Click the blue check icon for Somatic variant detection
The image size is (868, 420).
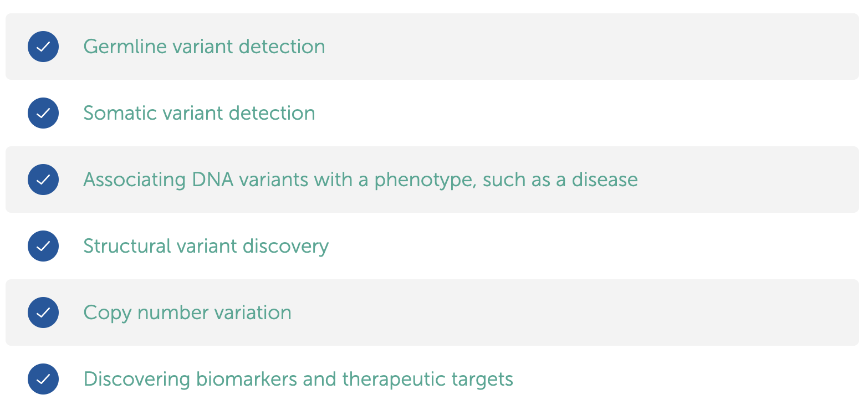tap(43, 113)
